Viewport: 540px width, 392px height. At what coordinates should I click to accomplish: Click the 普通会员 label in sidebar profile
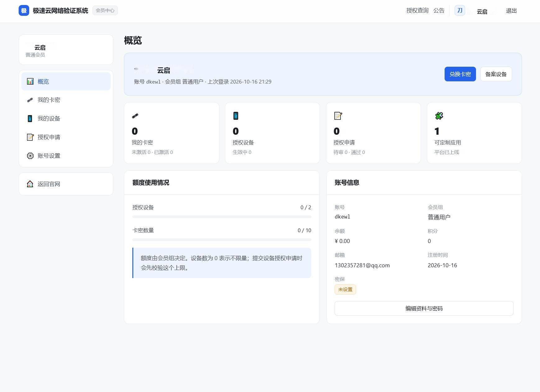click(35, 55)
